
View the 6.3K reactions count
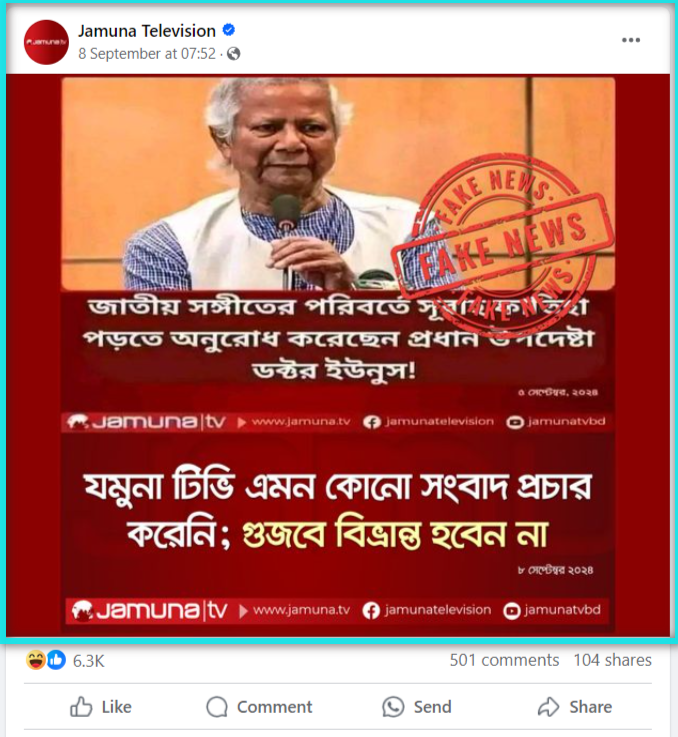click(88, 661)
